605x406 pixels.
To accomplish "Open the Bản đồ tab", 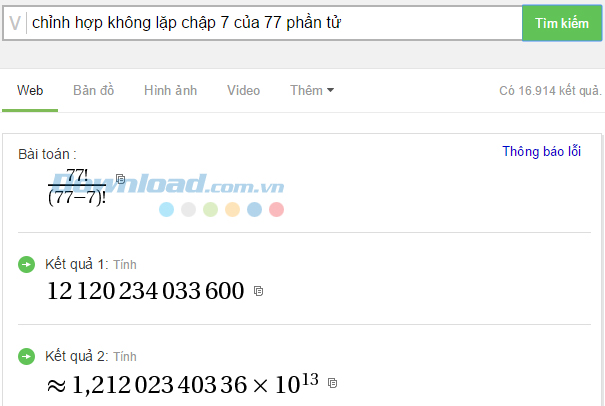I will 93,90.
